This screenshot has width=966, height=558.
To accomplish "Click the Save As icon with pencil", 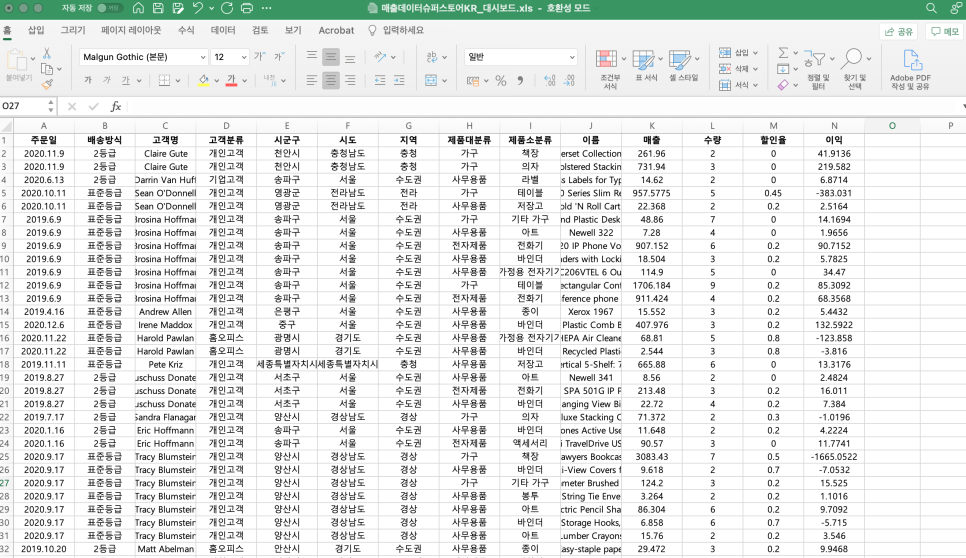I will (x=178, y=8).
